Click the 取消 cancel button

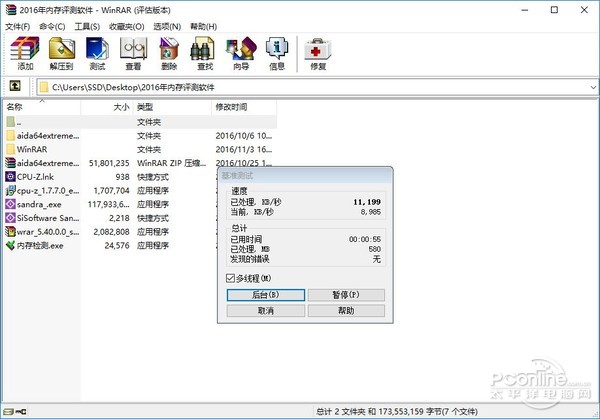[266, 310]
